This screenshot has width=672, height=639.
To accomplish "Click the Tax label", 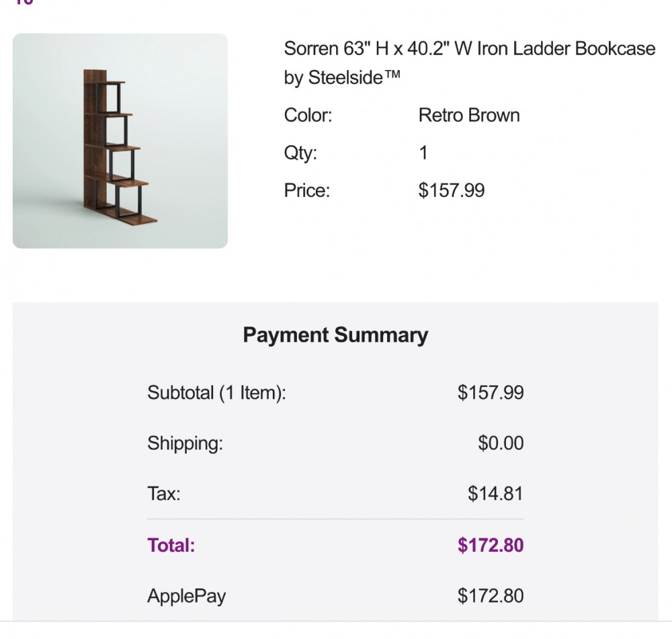I will click(x=164, y=494).
